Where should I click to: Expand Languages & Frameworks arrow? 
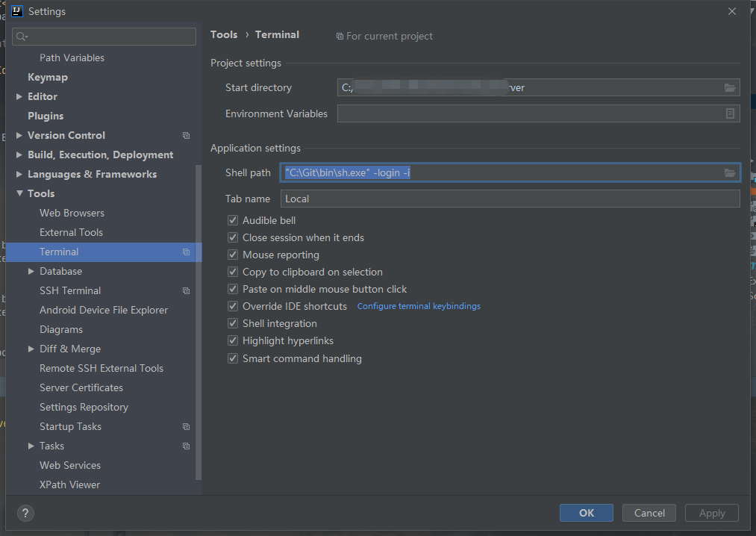[19, 174]
